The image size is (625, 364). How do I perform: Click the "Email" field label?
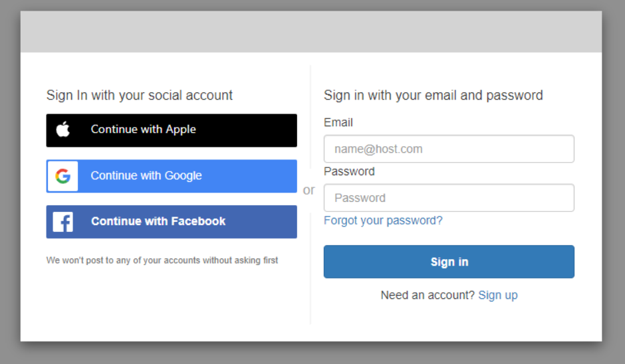338,122
